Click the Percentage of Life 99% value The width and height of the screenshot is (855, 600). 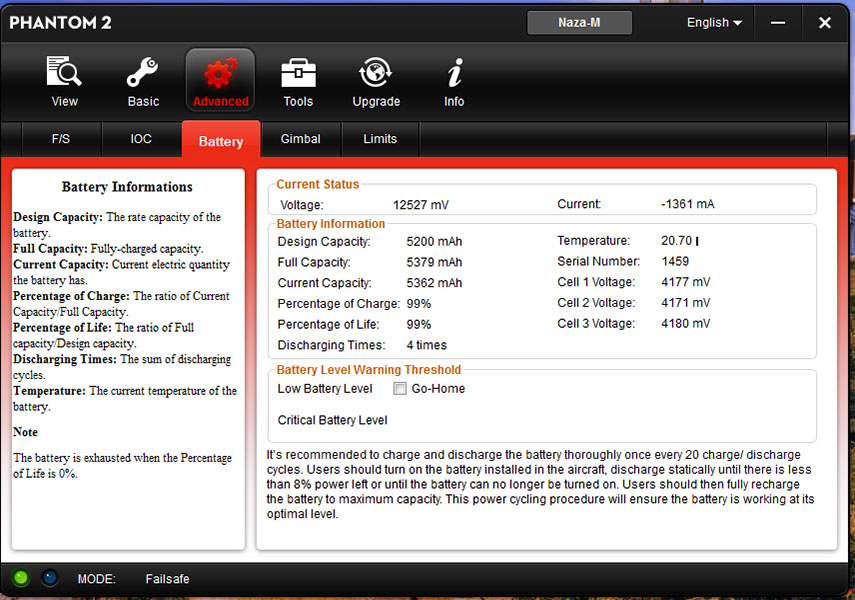[x=419, y=325]
